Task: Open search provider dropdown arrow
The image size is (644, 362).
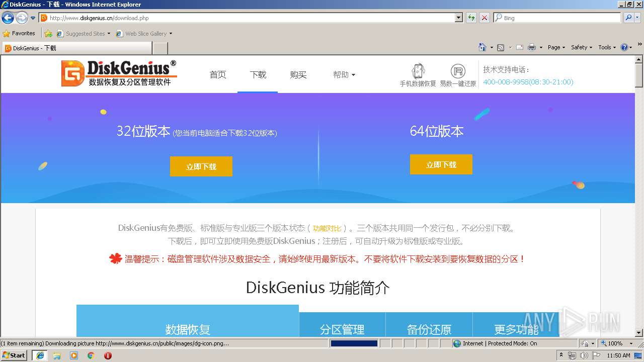Action: [x=638, y=18]
